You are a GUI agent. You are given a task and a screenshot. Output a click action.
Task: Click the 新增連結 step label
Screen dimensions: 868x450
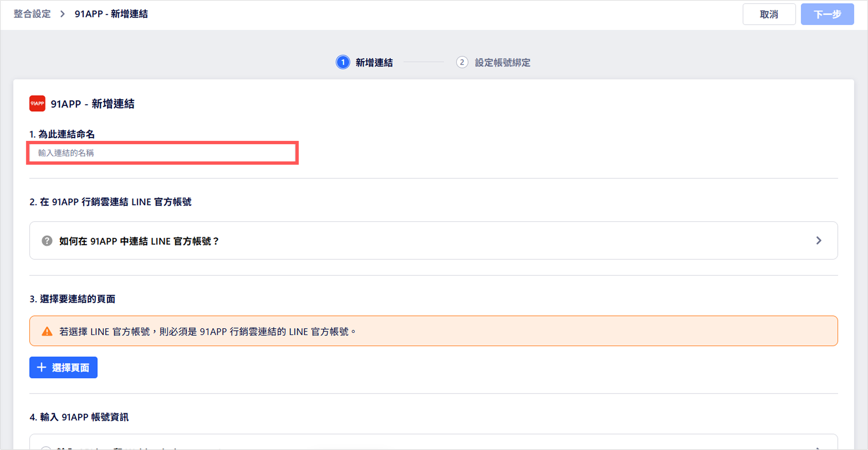[x=374, y=62]
